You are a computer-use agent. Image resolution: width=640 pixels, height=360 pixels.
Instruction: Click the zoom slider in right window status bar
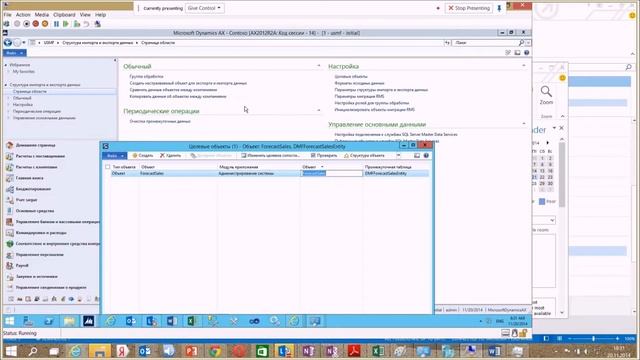593,338
